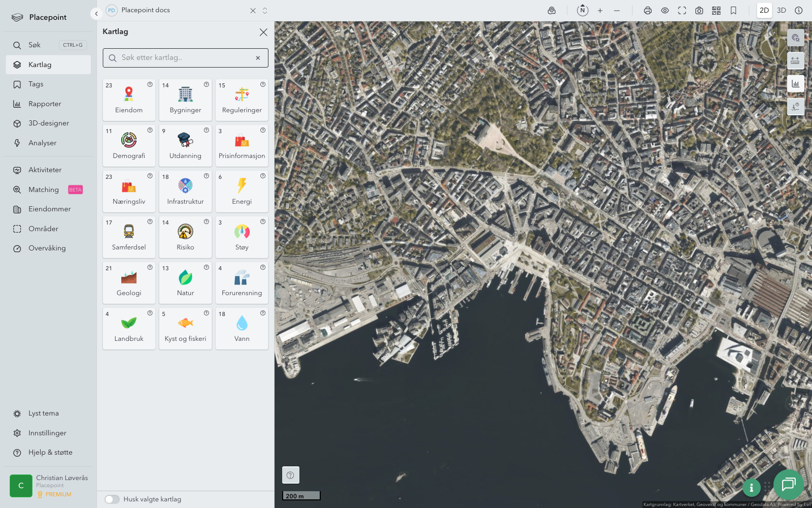The width and height of the screenshot is (812, 508).
Task: Open the chat support bubble
Action: [788, 485]
